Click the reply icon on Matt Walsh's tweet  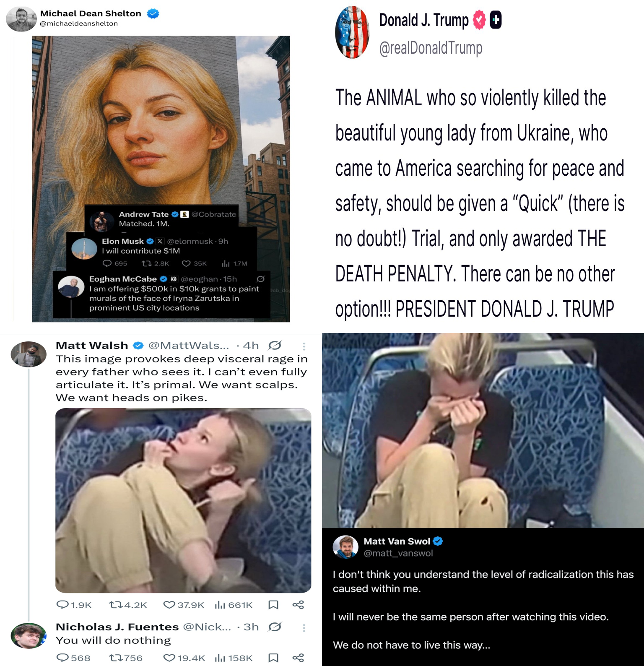click(x=62, y=604)
